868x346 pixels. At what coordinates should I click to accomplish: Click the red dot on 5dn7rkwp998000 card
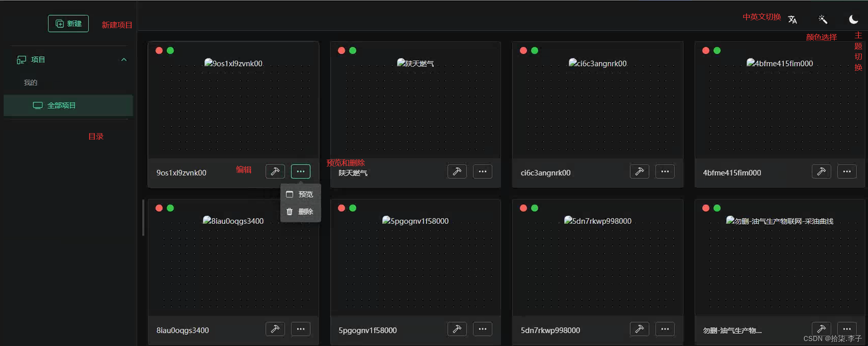click(523, 208)
